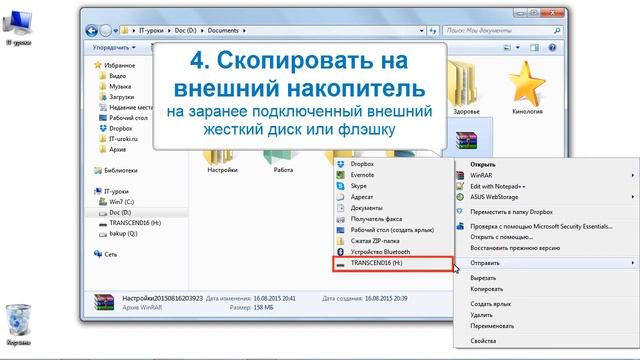Choose Восстановить прежнюю версию
The height and width of the screenshot is (360, 640).
pos(547,248)
